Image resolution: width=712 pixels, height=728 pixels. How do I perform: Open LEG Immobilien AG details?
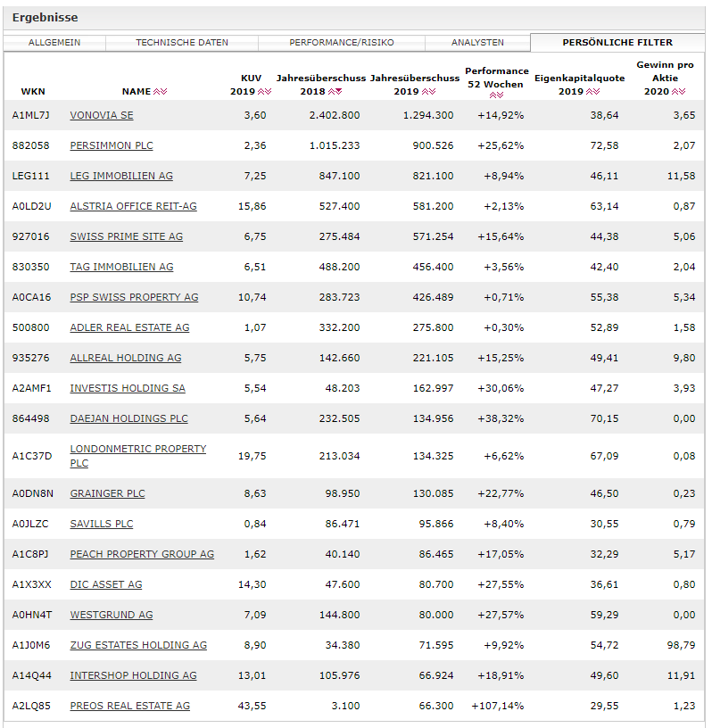coord(121,176)
